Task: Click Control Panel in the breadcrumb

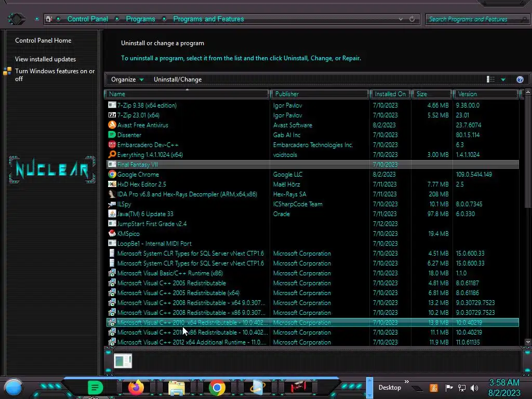Action: (87, 19)
